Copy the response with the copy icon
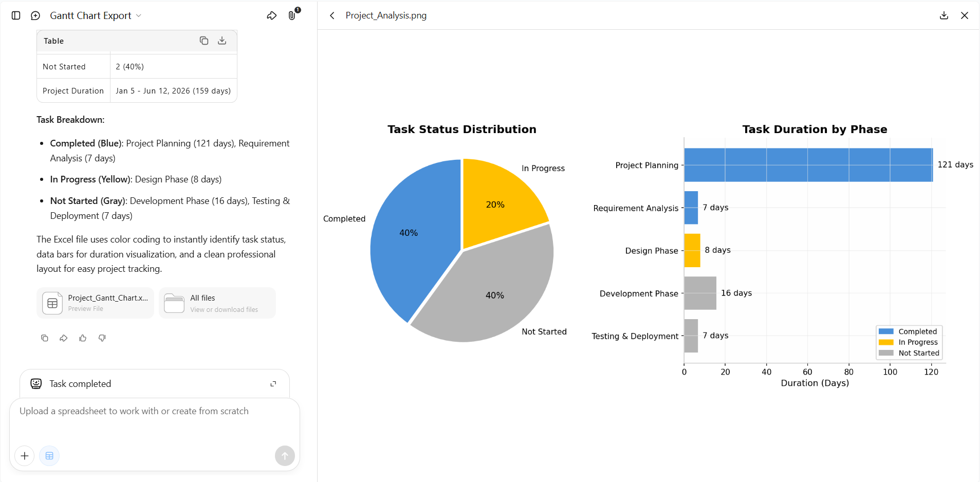The width and height of the screenshot is (980, 482). 45,338
